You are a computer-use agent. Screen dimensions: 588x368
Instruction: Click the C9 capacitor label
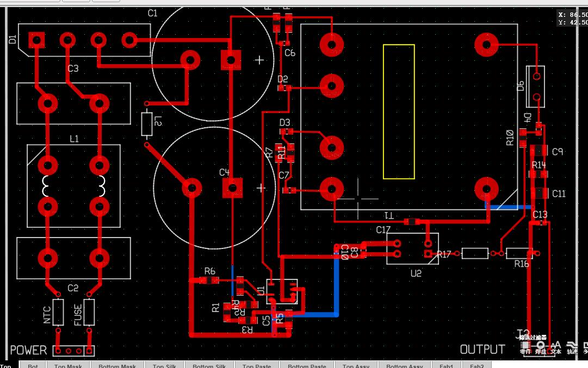point(558,152)
